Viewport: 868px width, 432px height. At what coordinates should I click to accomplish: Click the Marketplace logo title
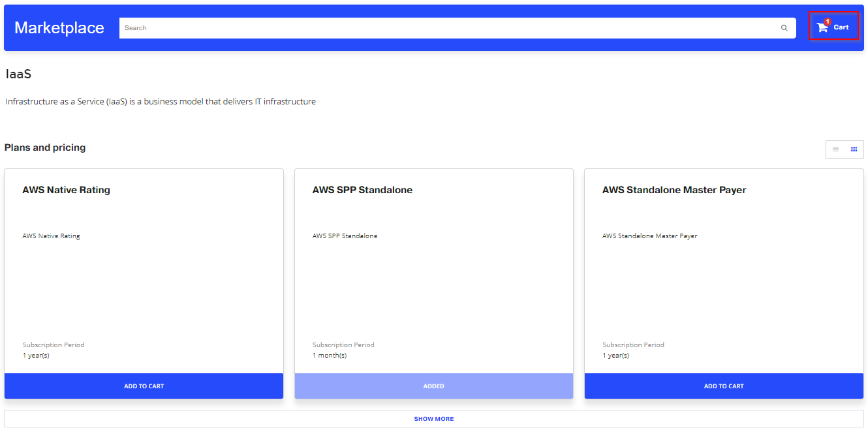pyautogui.click(x=59, y=27)
